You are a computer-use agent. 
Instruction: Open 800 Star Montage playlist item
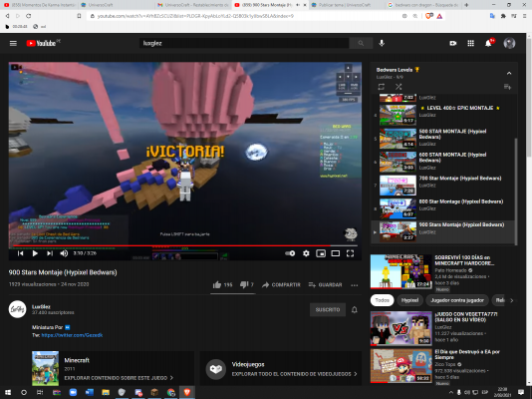pos(443,208)
